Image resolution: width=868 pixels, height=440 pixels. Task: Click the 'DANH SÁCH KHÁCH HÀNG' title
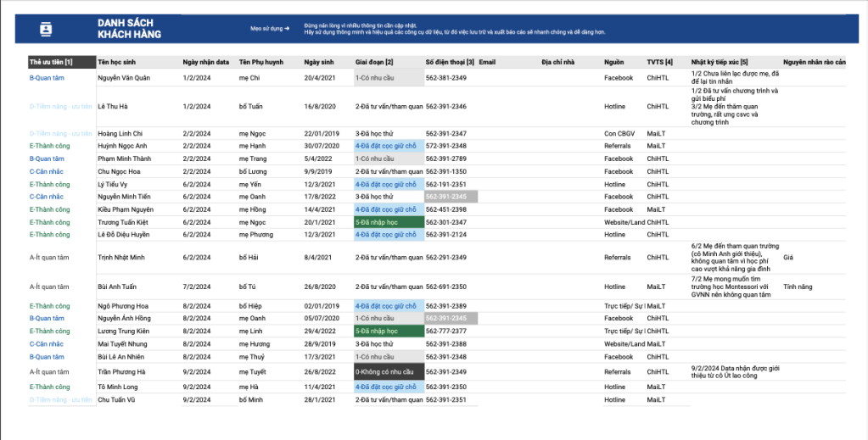(x=129, y=29)
